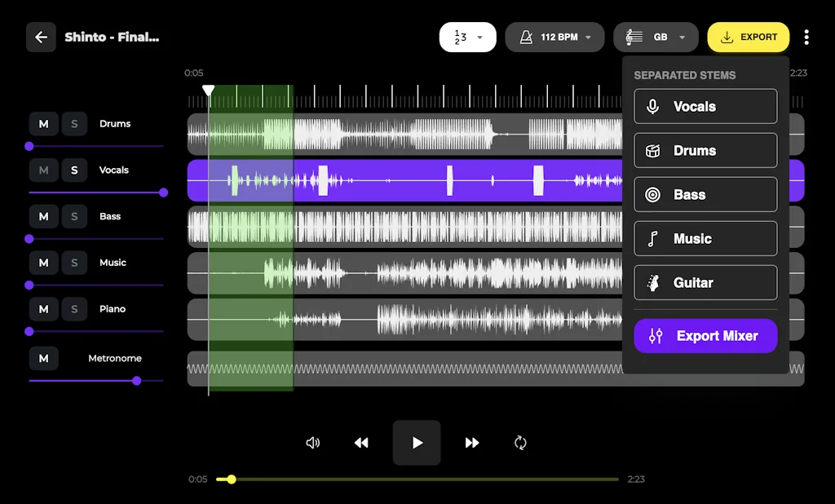Click the song progress slider handle

click(x=231, y=480)
